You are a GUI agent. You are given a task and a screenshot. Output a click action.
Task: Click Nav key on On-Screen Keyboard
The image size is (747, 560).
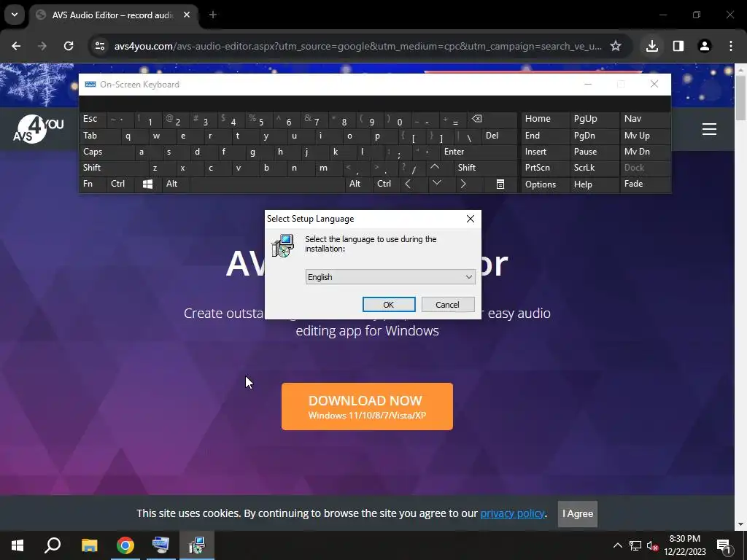coord(644,119)
